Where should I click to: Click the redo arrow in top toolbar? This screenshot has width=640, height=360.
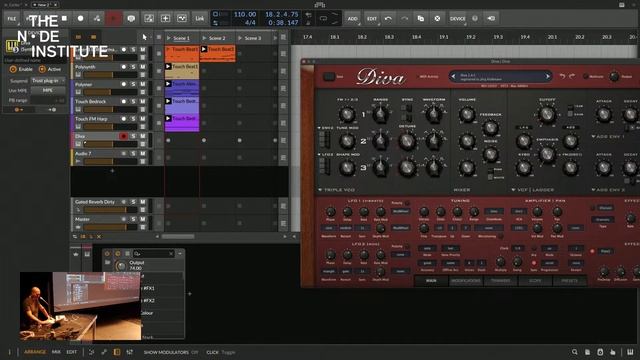coord(404,18)
